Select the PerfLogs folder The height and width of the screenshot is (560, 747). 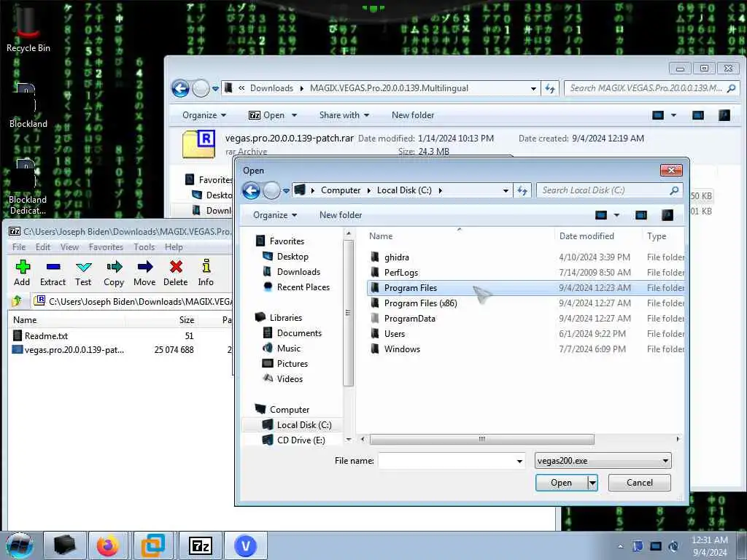[526, 273]
